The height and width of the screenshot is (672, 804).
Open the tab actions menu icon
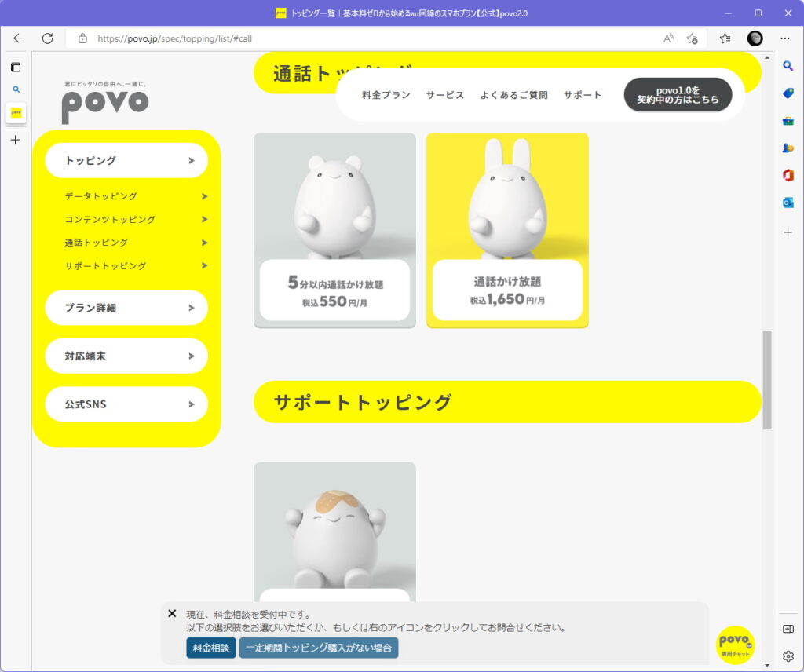click(x=16, y=68)
